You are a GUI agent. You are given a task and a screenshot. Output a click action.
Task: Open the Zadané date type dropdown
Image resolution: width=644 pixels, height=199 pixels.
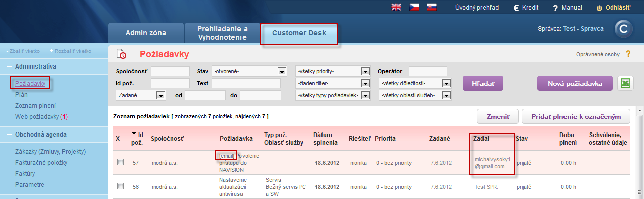pyautogui.click(x=141, y=95)
